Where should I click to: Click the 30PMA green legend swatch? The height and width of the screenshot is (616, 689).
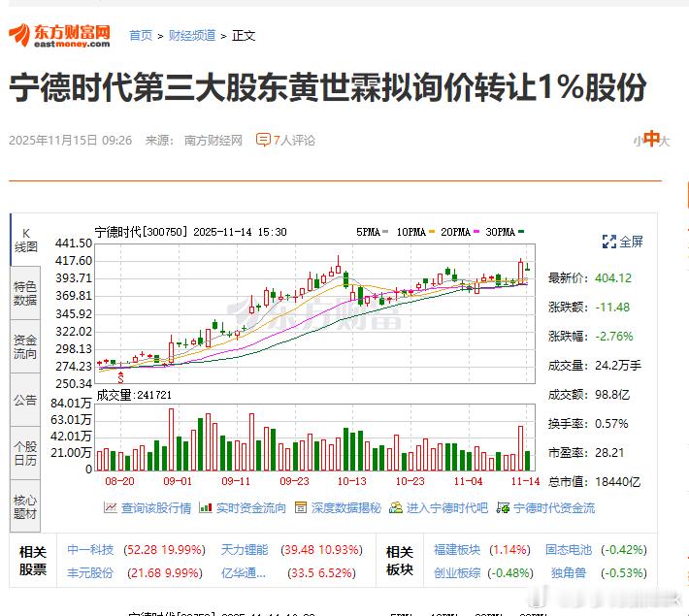(x=521, y=232)
